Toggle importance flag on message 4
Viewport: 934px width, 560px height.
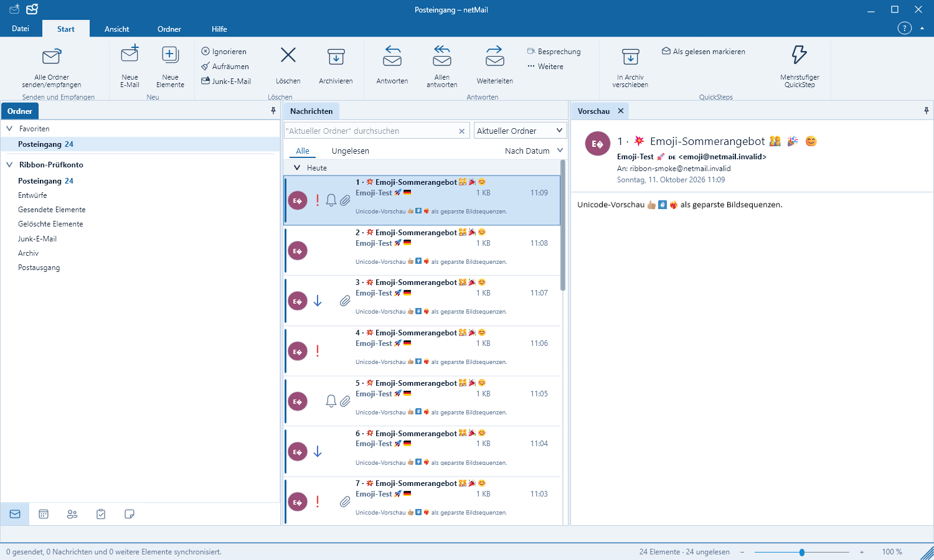[318, 351]
